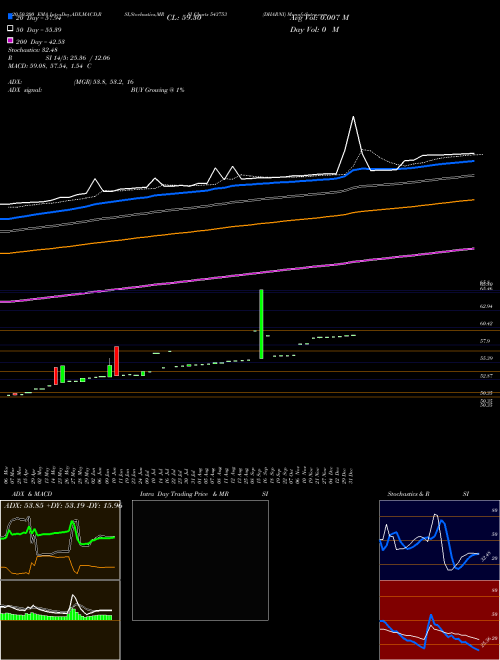Screen dimensions: 500x660
Task: Open the MACD histogram sub-panel
Action: (60, 620)
